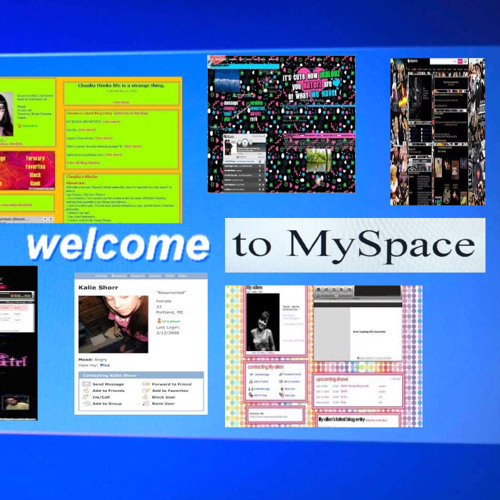The image size is (500, 500).
Task: Open the small photo at the bottom of the black profile
Action: pyautogui.click(x=16, y=403)
